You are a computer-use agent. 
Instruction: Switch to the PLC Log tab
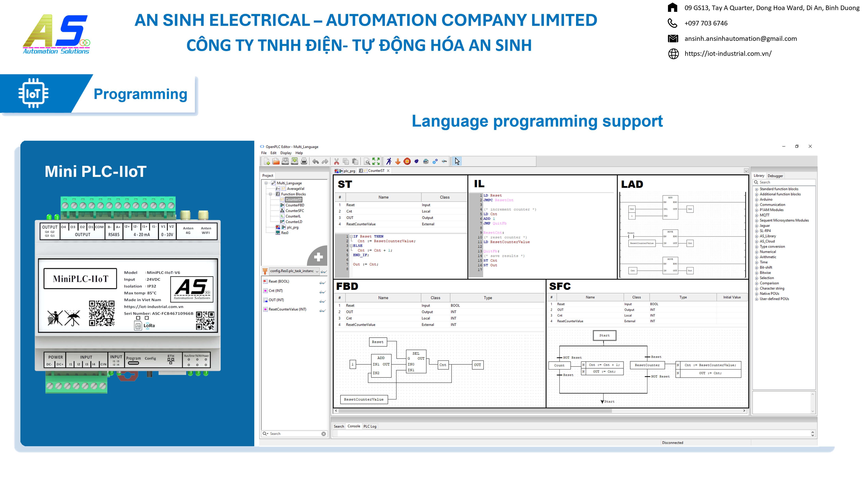click(370, 426)
